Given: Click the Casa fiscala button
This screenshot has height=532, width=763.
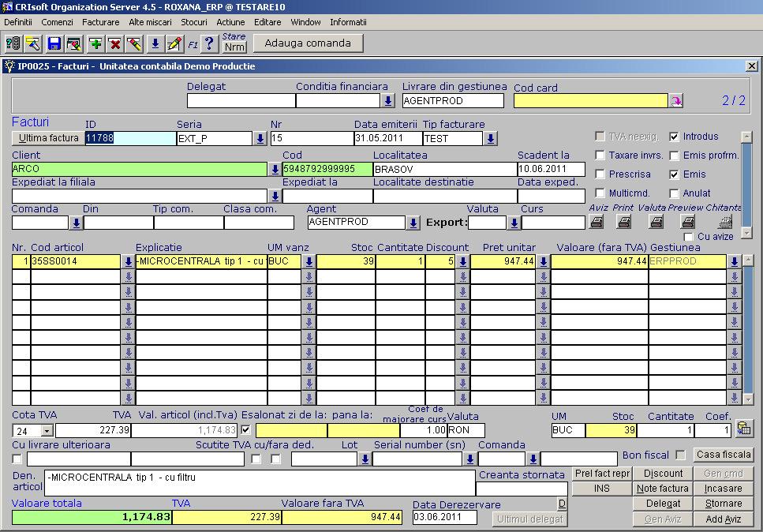Looking at the screenshot, I should click(x=724, y=455).
